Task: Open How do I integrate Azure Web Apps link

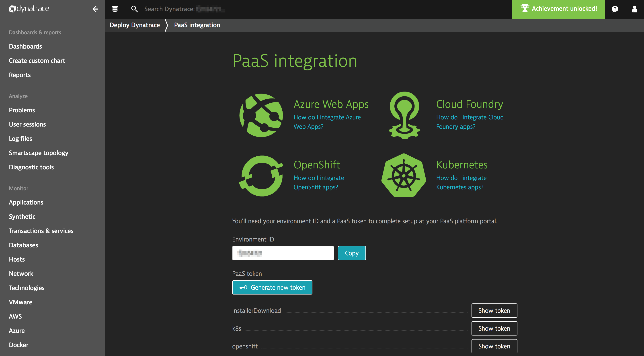Action: click(327, 122)
